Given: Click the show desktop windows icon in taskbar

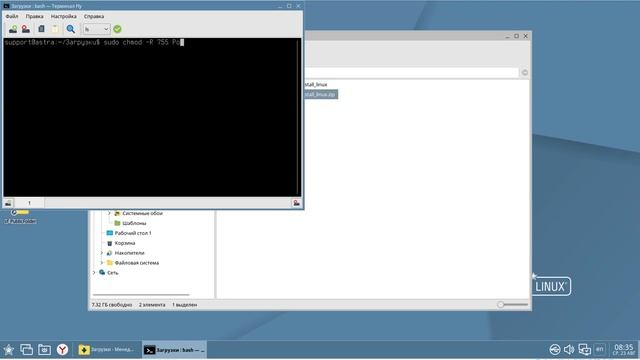Looking at the screenshot, I should (x=27, y=350).
